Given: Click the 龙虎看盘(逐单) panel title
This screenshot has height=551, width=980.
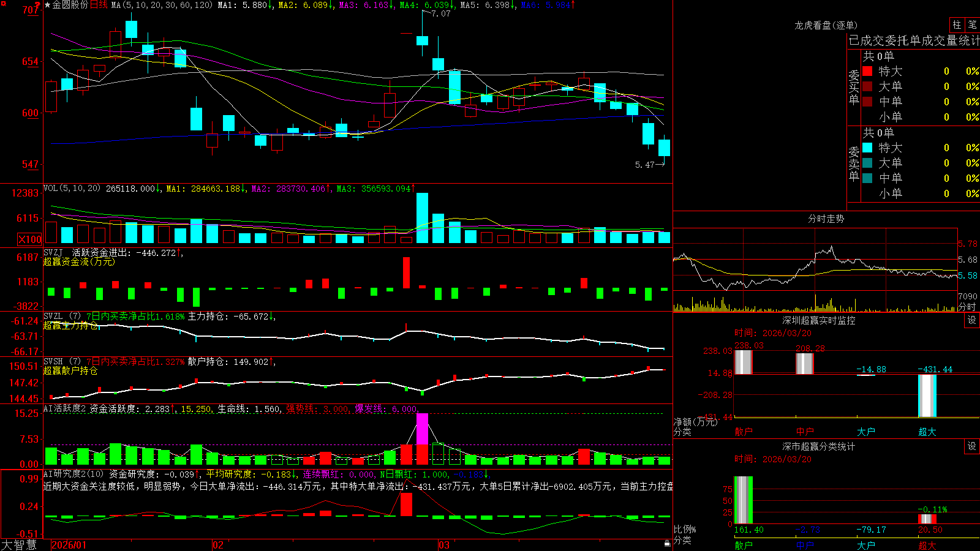Looking at the screenshot, I should [x=826, y=25].
